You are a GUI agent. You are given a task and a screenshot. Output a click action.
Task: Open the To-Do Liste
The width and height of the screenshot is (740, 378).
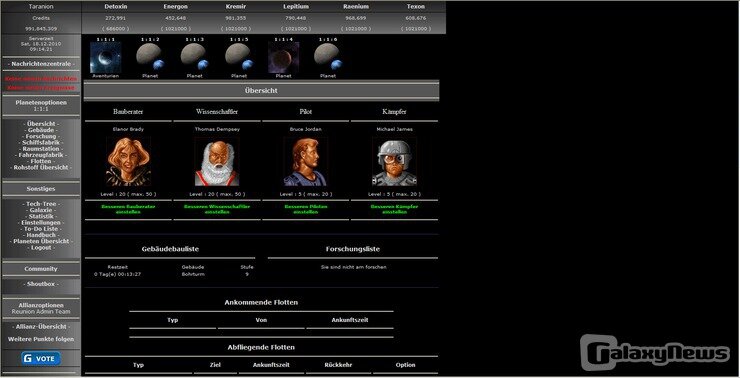(41, 229)
